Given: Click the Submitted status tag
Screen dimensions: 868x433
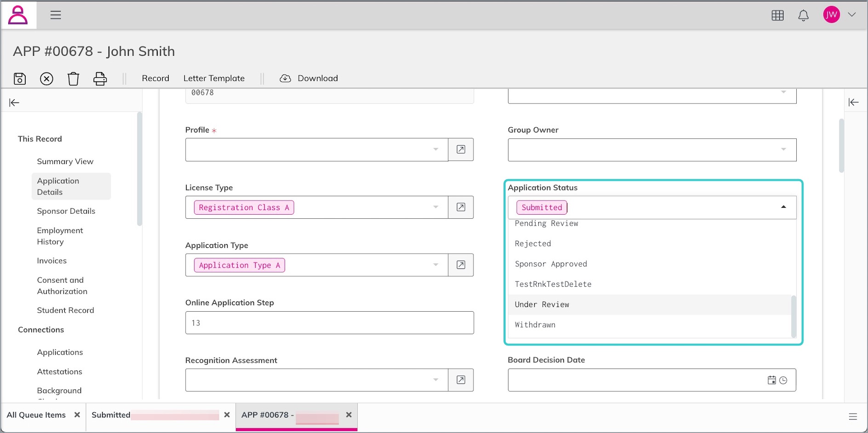Looking at the screenshot, I should (x=542, y=207).
